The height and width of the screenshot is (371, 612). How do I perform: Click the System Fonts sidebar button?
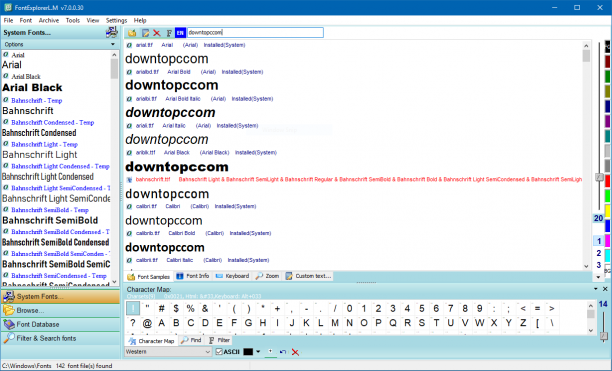pos(60,296)
